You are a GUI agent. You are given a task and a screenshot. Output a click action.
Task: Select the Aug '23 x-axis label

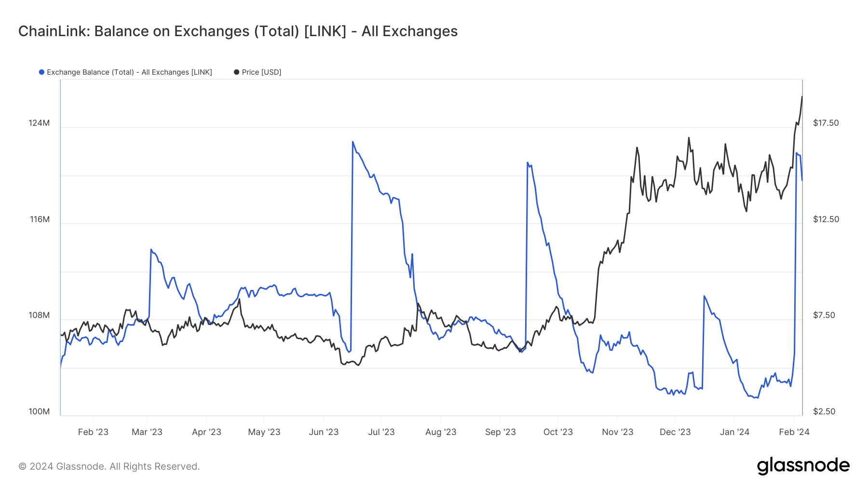(x=441, y=432)
